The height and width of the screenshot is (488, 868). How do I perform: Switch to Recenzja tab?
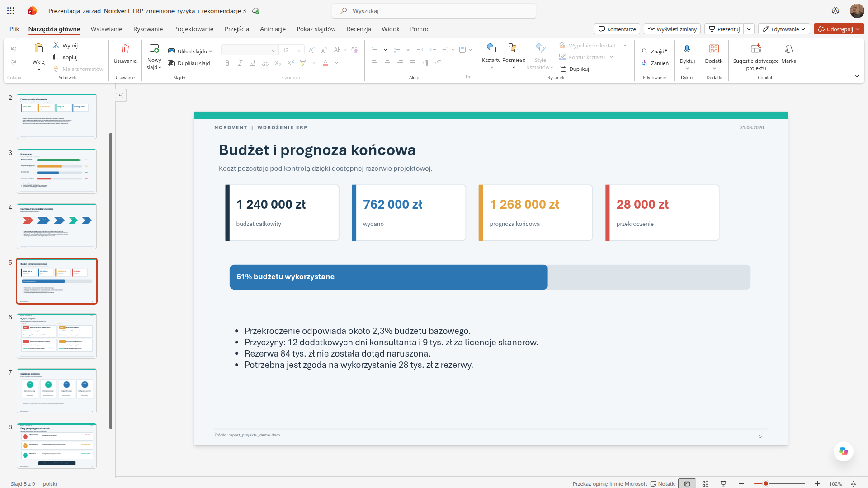pos(359,29)
